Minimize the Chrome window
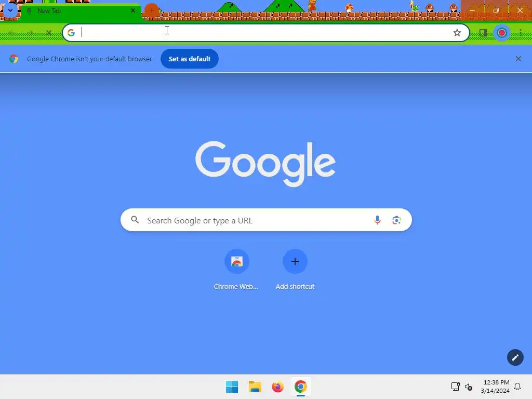The height and width of the screenshot is (399, 532). [472, 10]
